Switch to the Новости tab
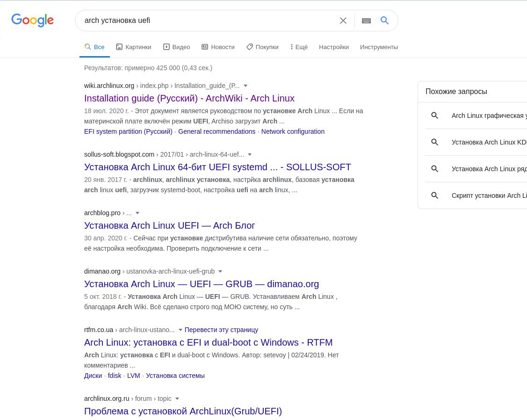Viewport: 527px width, 420px height. [x=218, y=47]
